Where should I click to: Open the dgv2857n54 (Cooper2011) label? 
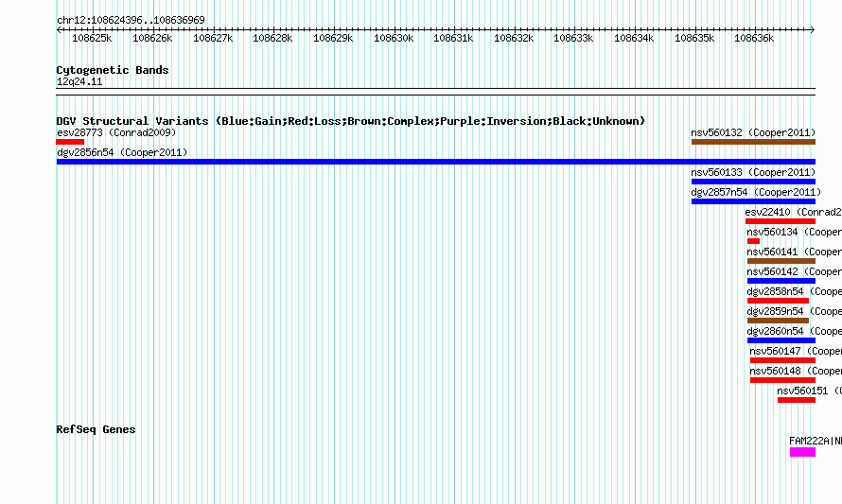pos(756,192)
